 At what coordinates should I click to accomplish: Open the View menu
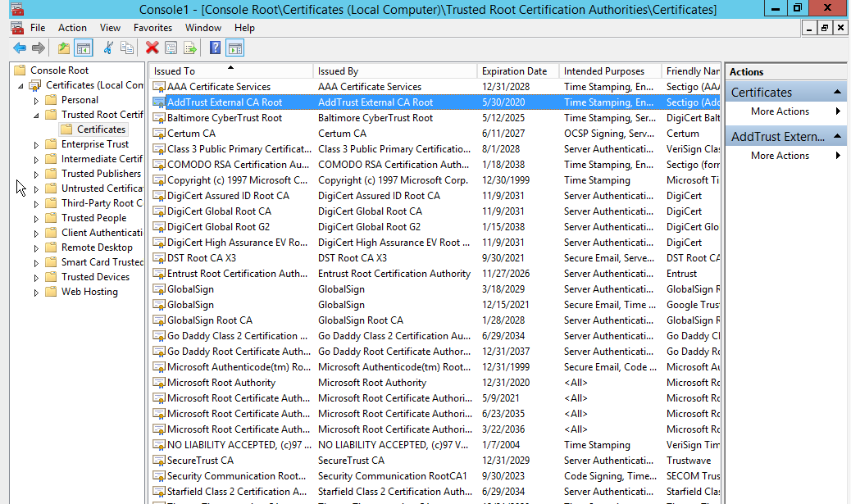(x=110, y=28)
